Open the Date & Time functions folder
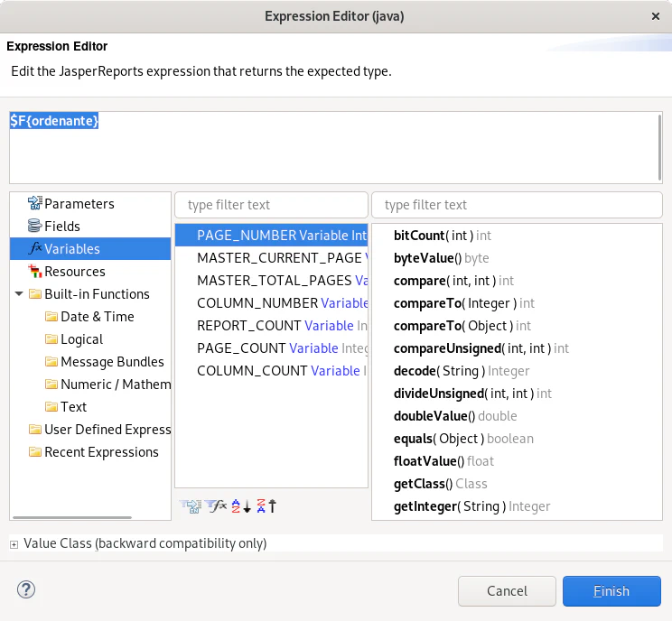The height and width of the screenshot is (621, 672). [97, 317]
